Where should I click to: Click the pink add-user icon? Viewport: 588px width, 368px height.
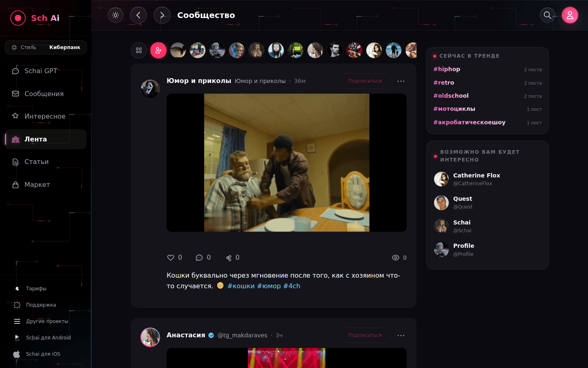point(158,50)
